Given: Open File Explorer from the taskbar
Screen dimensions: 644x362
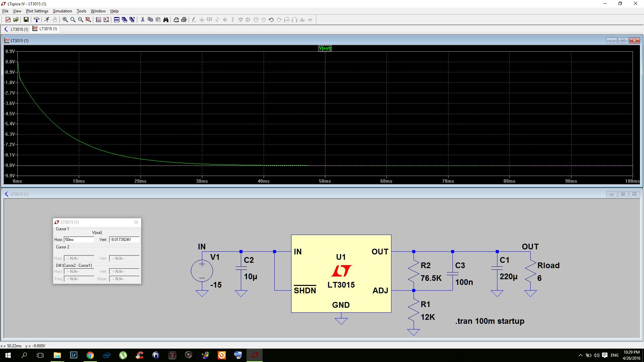Looking at the screenshot, I should (x=57, y=355).
